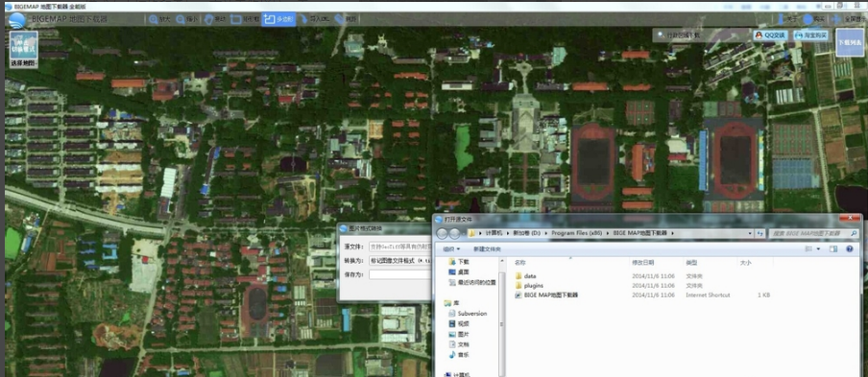Select Videos (视频) library
The height and width of the screenshot is (377, 868).
coord(459,324)
